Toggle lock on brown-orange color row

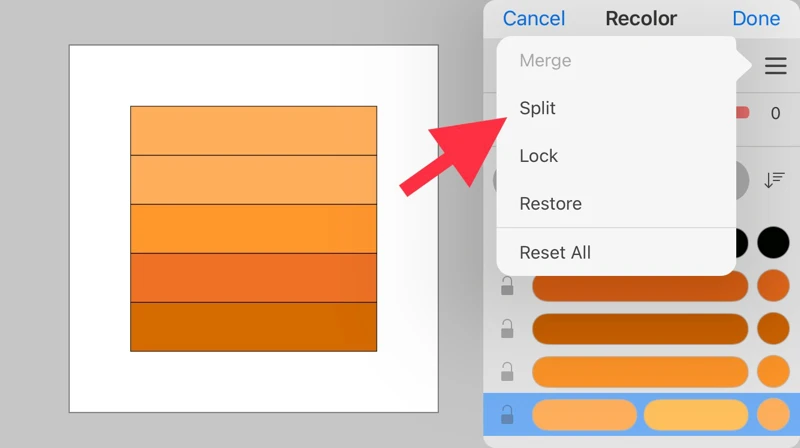point(507,328)
